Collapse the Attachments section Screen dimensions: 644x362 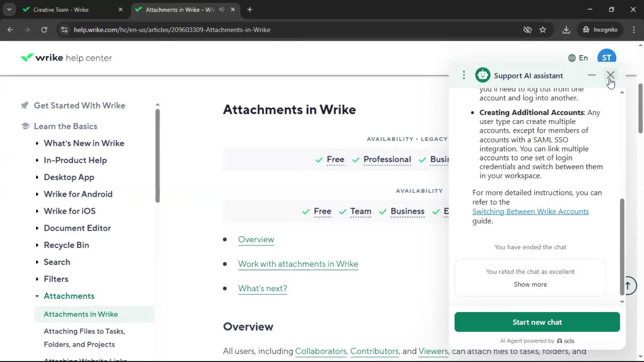pyautogui.click(x=69, y=296)
